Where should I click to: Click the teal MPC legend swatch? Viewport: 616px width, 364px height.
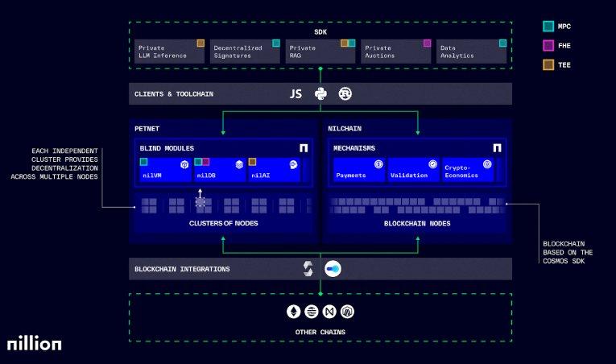click(548, 27)
